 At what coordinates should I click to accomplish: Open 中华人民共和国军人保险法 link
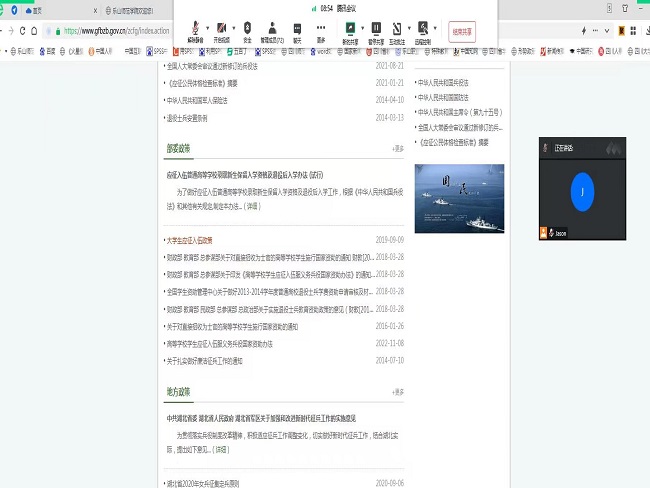(x=197, y=101)
